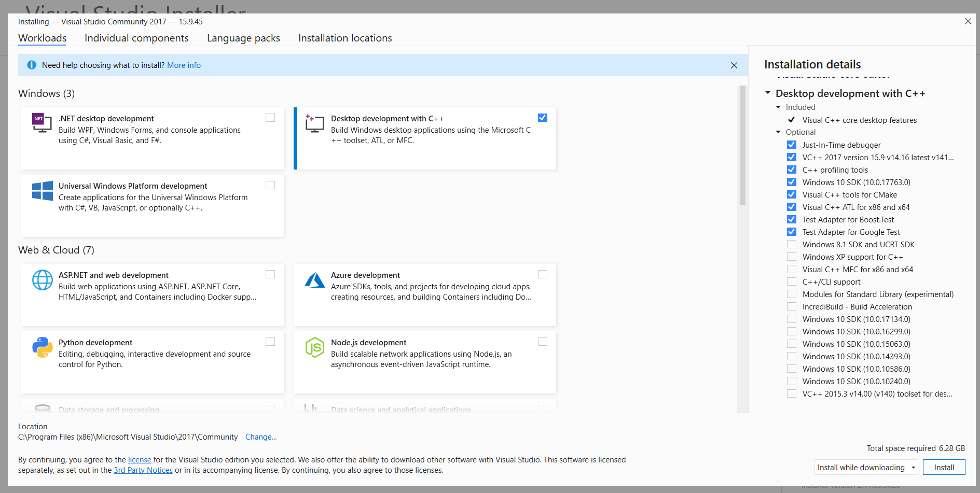Uncheck Windows 10 SDK (10.0.17763.0)

pos(792,182)
